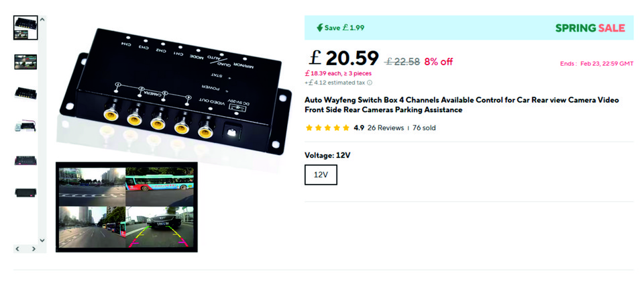Select the fourth thumbnail with wiring
The image size is (644, 284).
click(25, 126)
